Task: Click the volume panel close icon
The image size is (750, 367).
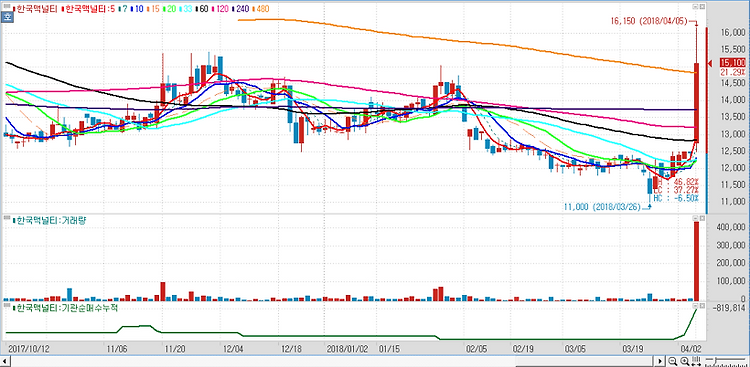Action: [702, 218]
